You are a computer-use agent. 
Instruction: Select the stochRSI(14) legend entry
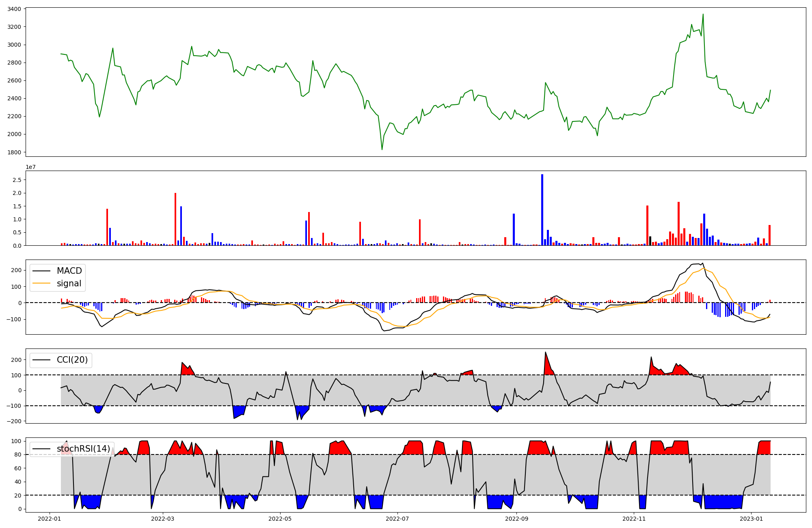pos(83,449)
